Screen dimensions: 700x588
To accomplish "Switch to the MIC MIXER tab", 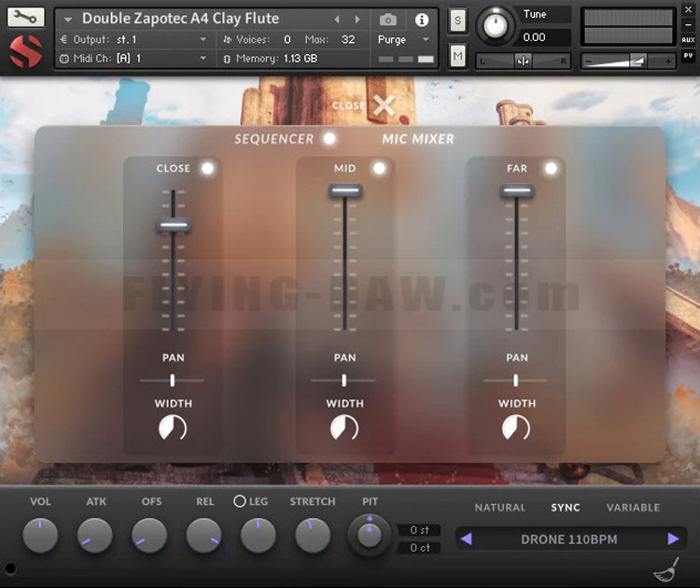I will (x=418, y=139).
